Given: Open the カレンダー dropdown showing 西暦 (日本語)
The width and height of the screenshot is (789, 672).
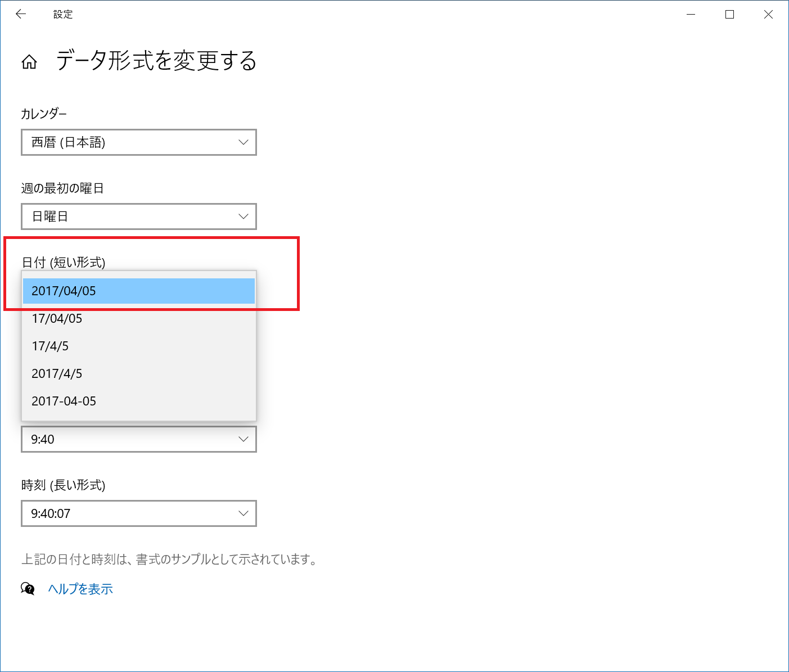Looking at the screenshot, I should 139,142.
